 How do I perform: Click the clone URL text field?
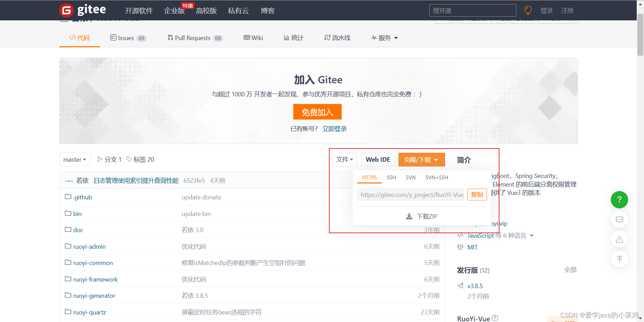411,195
